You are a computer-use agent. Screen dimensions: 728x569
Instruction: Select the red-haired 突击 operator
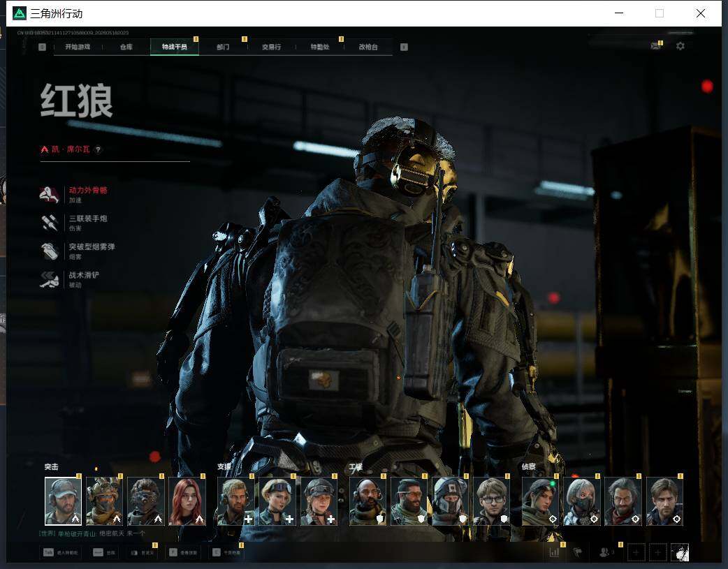tap(187, 501)
